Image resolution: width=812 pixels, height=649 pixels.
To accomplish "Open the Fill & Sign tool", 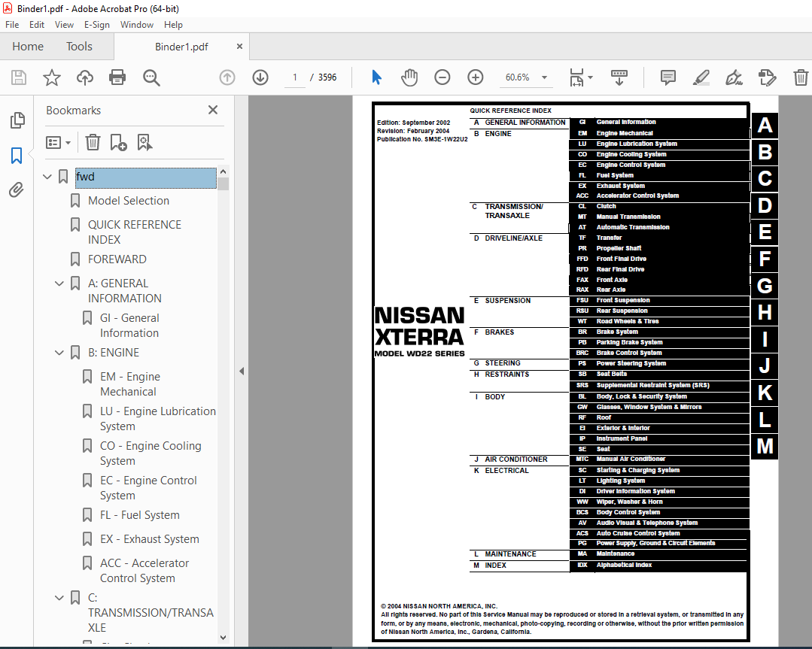I will tap(734, 77).
